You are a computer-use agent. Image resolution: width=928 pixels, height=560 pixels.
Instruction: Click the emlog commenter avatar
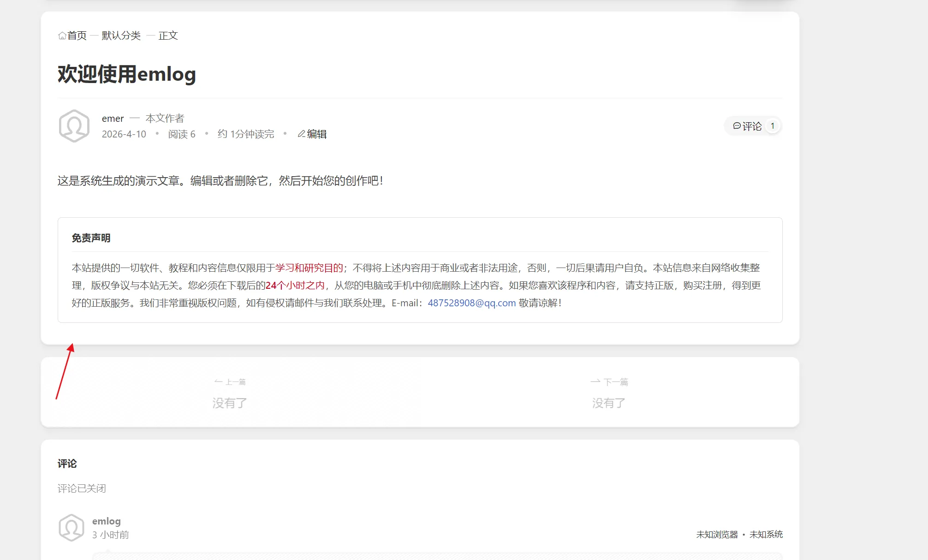pos(71,527)
